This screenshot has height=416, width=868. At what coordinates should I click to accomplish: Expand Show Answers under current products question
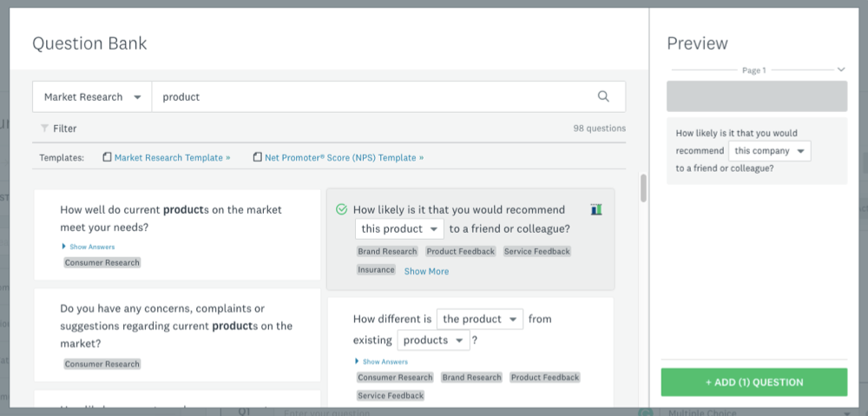tap(90, 247)
